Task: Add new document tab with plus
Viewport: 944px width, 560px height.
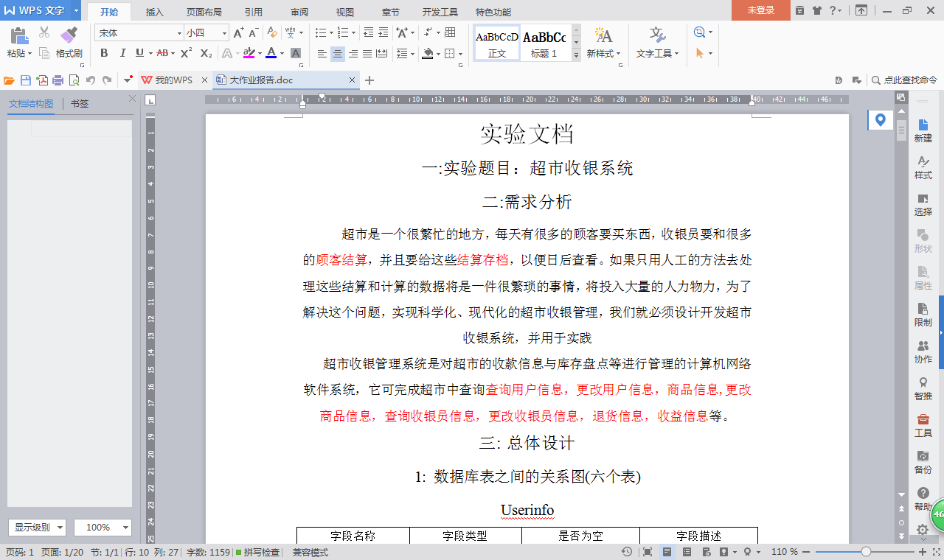Action: [370, 80]
